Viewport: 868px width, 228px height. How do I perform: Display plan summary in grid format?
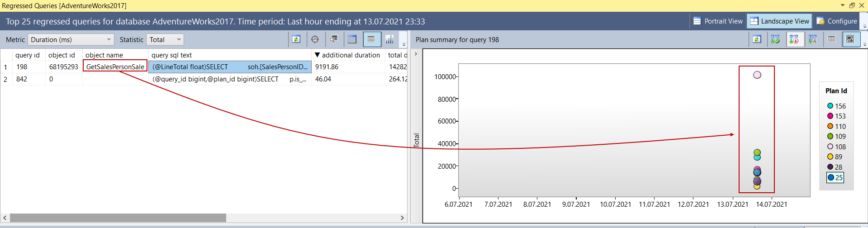pyautogui.click(x=831, y=39)
